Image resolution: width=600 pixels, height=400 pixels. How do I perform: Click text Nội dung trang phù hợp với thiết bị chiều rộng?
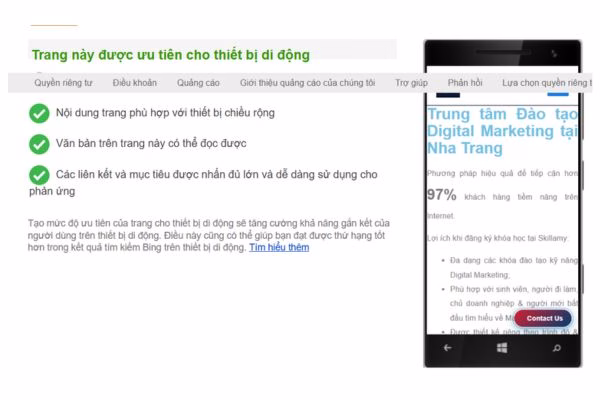tap(165, 113)
